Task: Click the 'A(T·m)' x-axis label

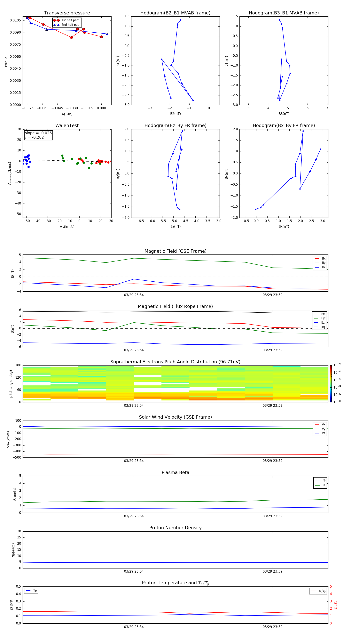Action: (67, 114)
